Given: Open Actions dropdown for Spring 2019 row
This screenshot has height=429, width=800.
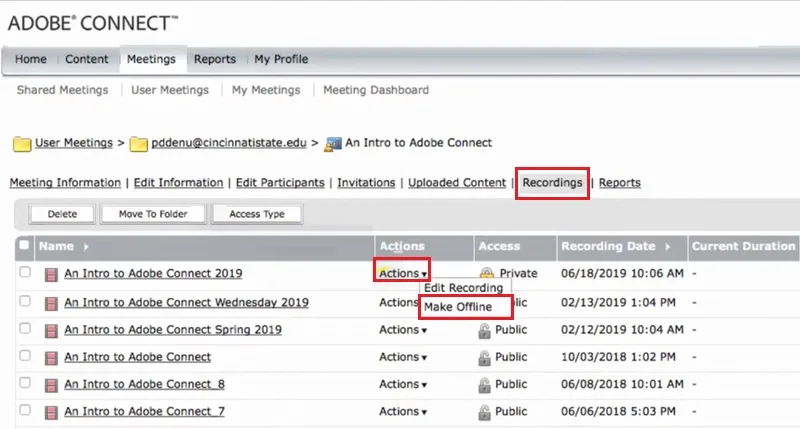Looking at the screenshot, I should pyautogui.click(x=403, y=330).
